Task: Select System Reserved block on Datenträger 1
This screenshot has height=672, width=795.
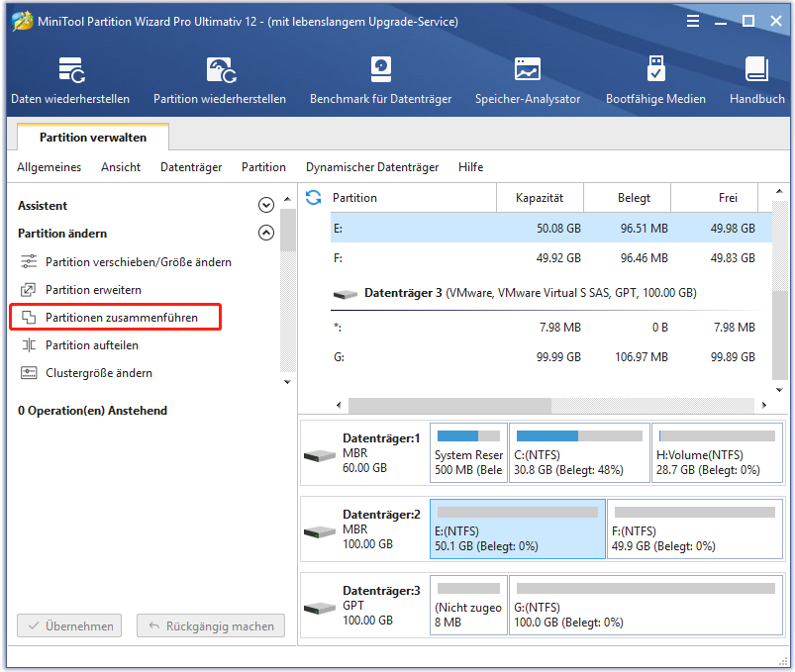Action: [x=468, y=453]
